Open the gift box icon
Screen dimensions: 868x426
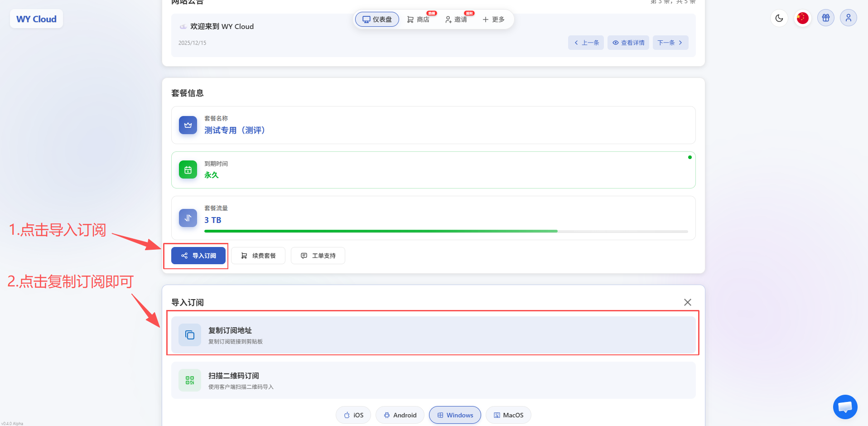(x=826, y=18)
